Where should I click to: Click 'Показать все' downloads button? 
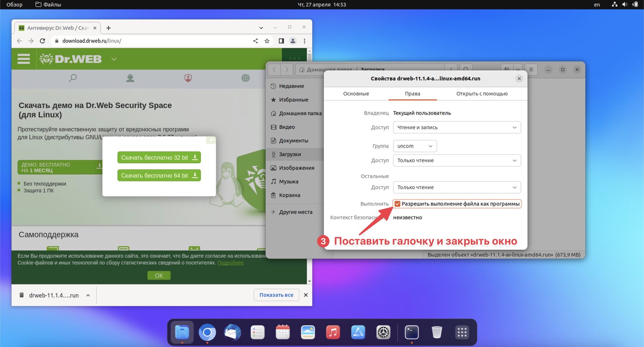pyautogui.click(x=276, y=295)
